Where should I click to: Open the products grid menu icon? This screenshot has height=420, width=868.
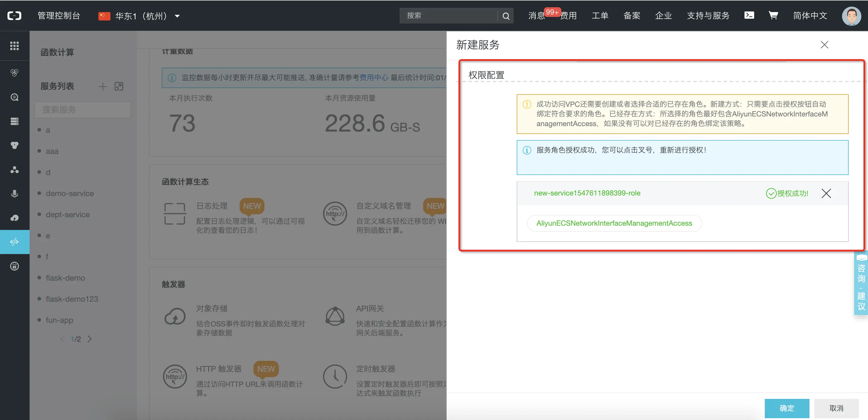(x=14, y=46)
